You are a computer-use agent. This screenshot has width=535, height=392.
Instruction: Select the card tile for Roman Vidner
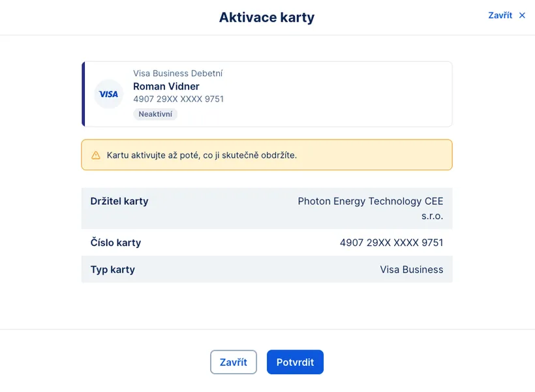[267, 94]
